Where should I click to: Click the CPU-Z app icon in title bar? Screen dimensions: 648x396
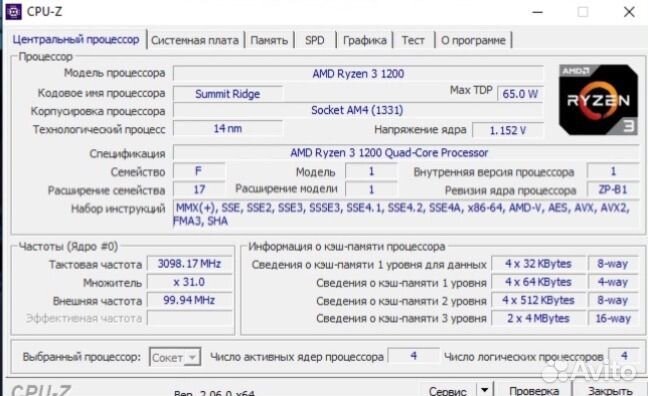tap(13, 12)
